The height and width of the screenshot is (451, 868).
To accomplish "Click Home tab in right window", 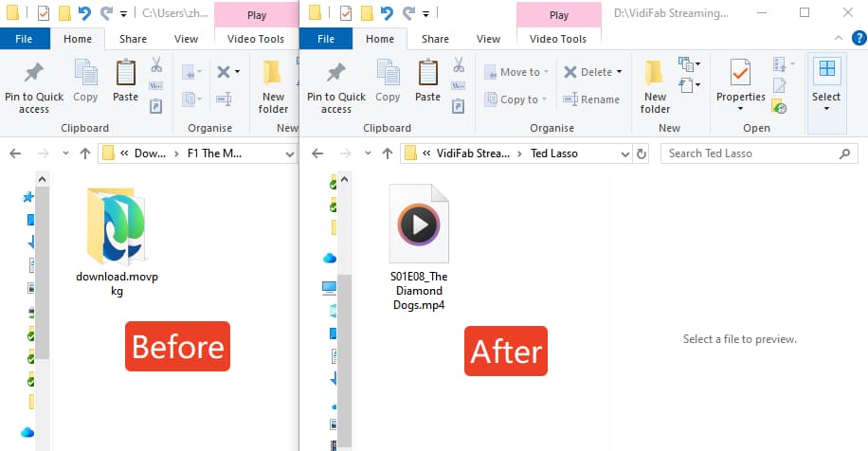I will (x=380, y=39).
